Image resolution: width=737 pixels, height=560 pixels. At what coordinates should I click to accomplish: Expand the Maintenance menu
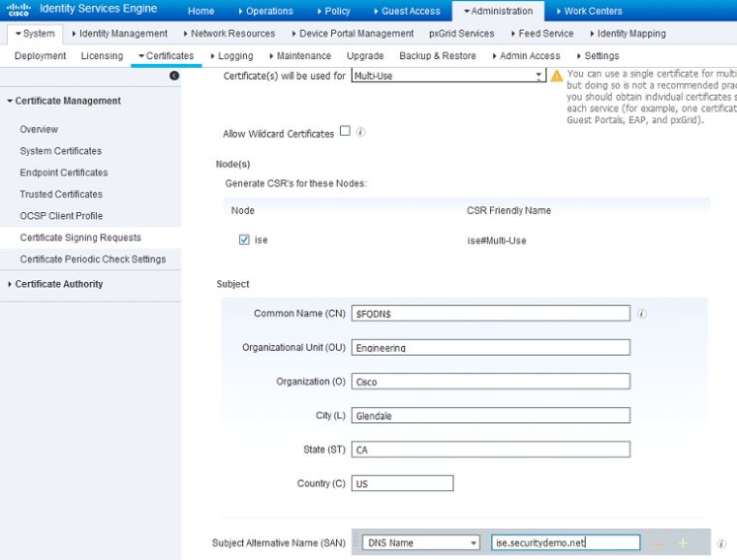point(300,55)
